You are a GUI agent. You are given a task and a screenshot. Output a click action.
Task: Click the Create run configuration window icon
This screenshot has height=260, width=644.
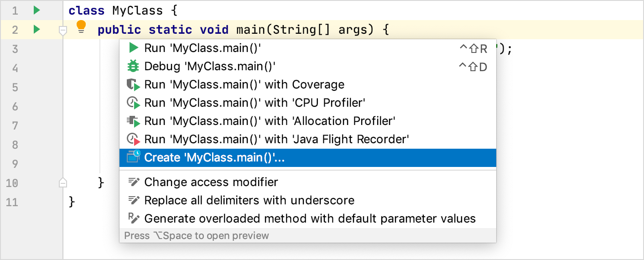133,157
